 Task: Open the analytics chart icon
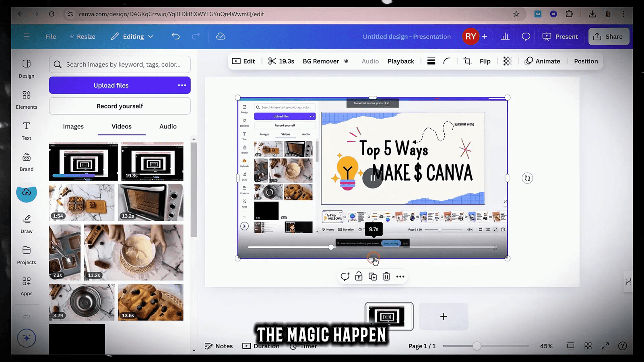click(505, 37)
